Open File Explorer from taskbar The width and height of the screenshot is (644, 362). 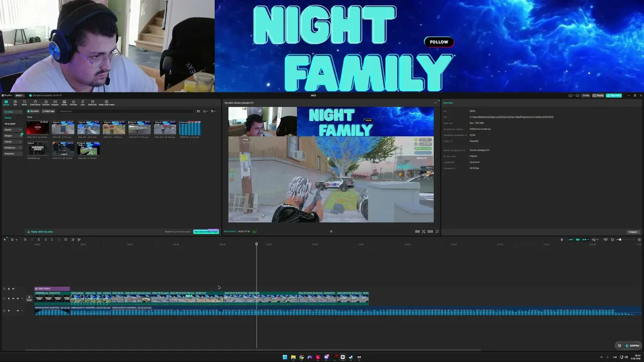tap(293, 357)
